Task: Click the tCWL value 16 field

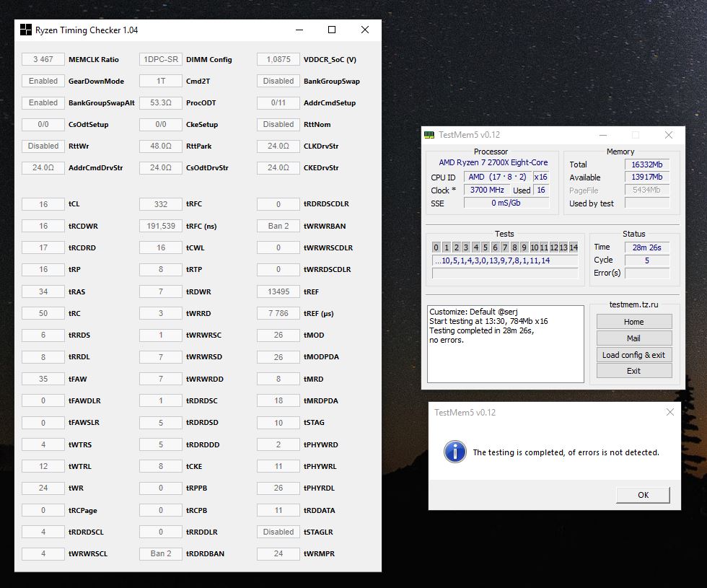Action: 161,247
